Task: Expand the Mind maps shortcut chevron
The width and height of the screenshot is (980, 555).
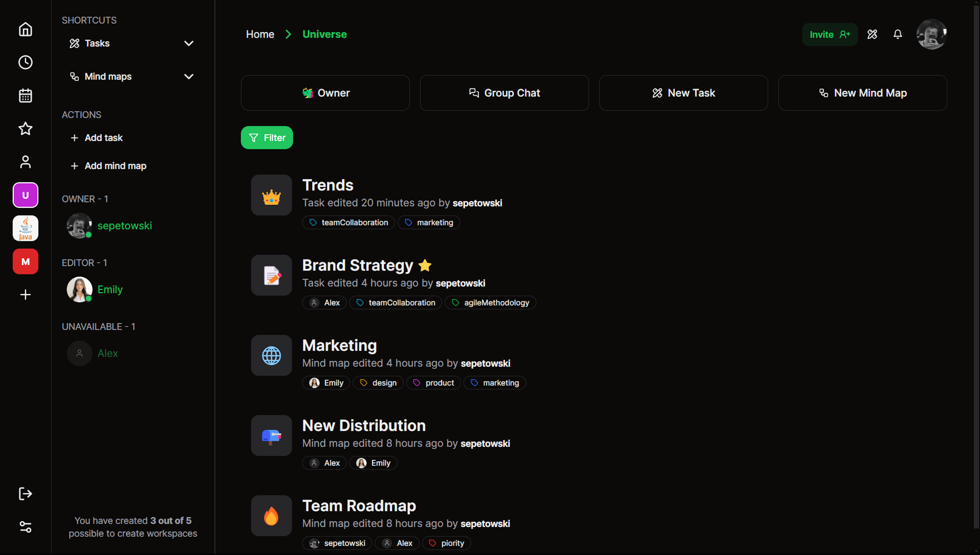Action: (189, 77)
